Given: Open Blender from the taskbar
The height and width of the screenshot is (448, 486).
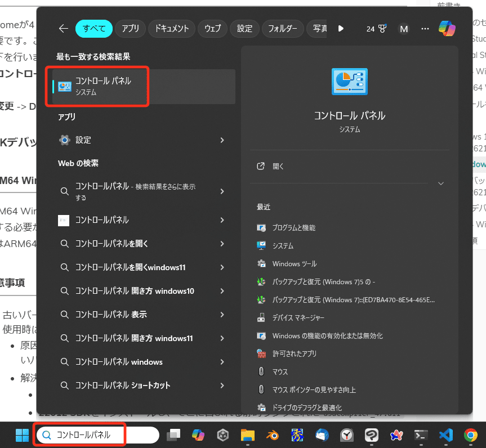Looking at the screenshot, I should (x=273, y=435).
